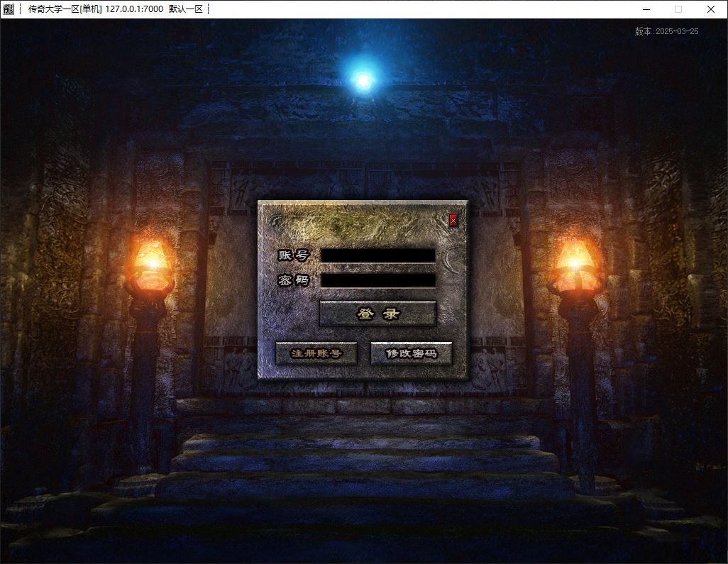This screenshot has height=564, width=728.
Task: Click the right burning torch flame
Action: pos(575,258)
